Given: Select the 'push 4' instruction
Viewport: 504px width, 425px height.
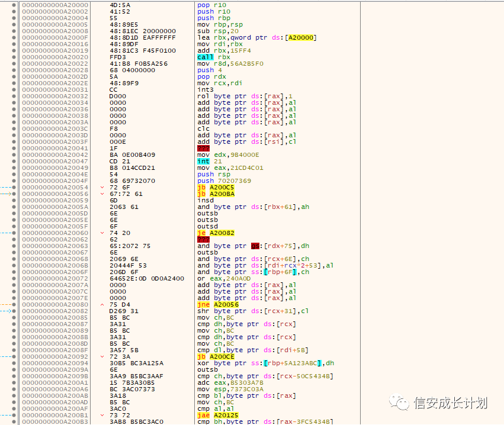Looking at the screenshot, I should tap(210, 70).
